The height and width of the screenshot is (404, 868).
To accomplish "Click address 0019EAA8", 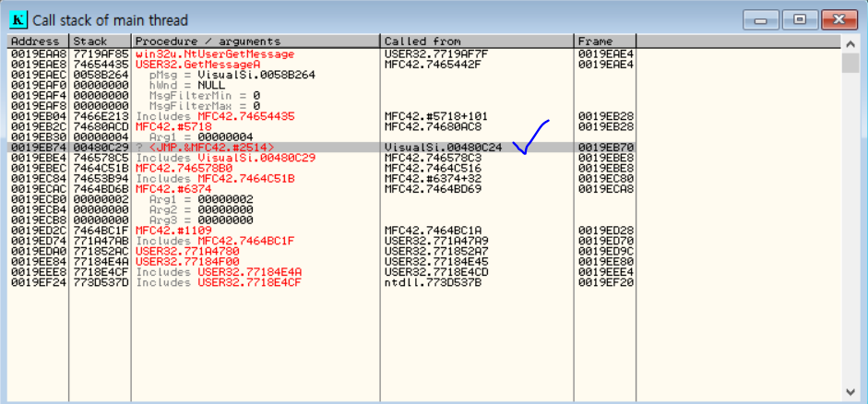I will 39,54.
